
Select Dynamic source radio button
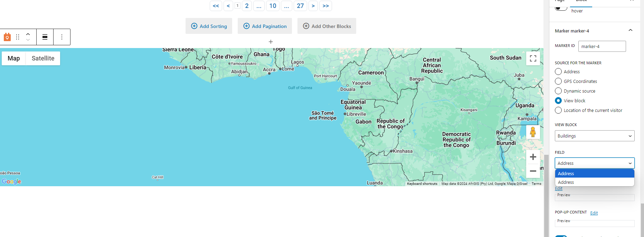(x=558, y=91)
